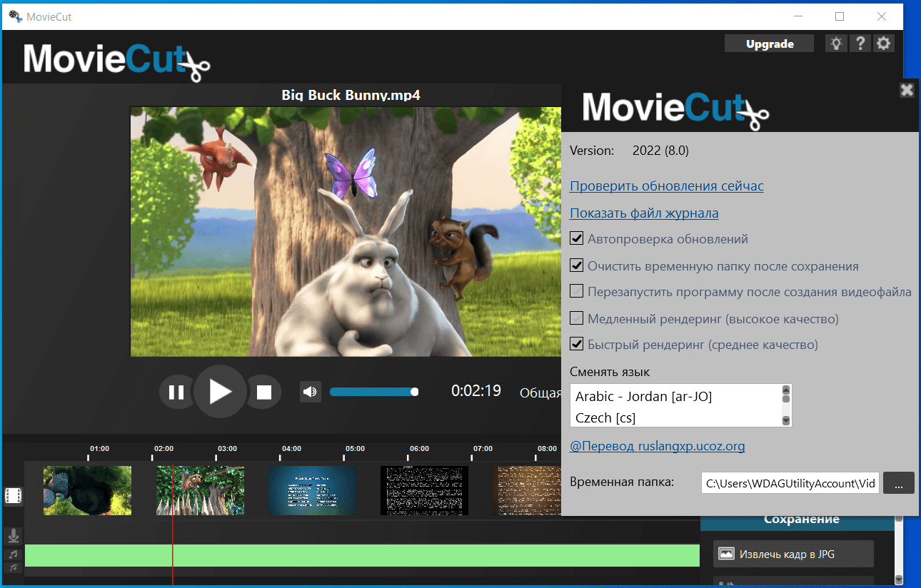Select the blue credits timeline thumbnail

tap(312, 490)
